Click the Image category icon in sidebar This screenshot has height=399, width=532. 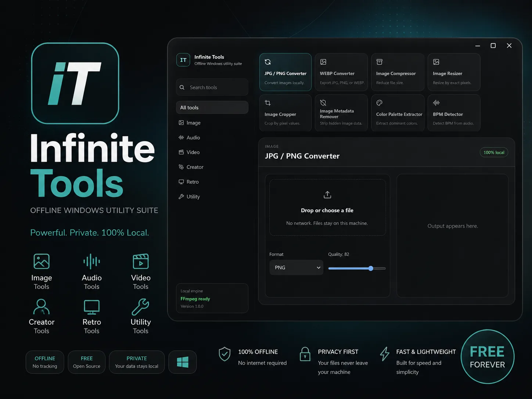(181, 123)
